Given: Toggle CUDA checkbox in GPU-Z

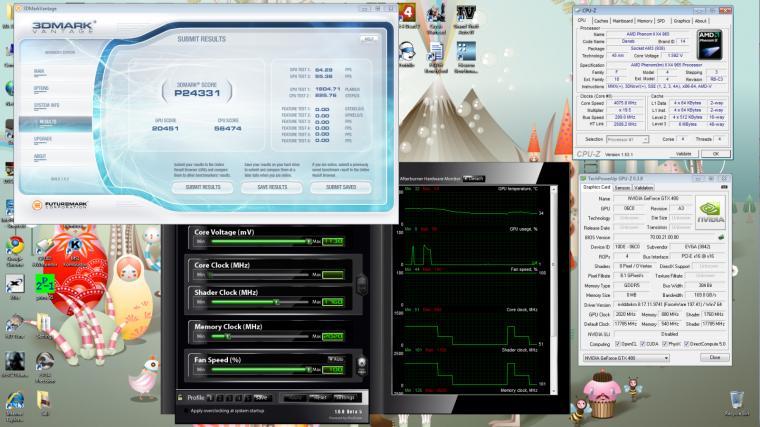Looking at the screenshot, I should coord(643,344).
